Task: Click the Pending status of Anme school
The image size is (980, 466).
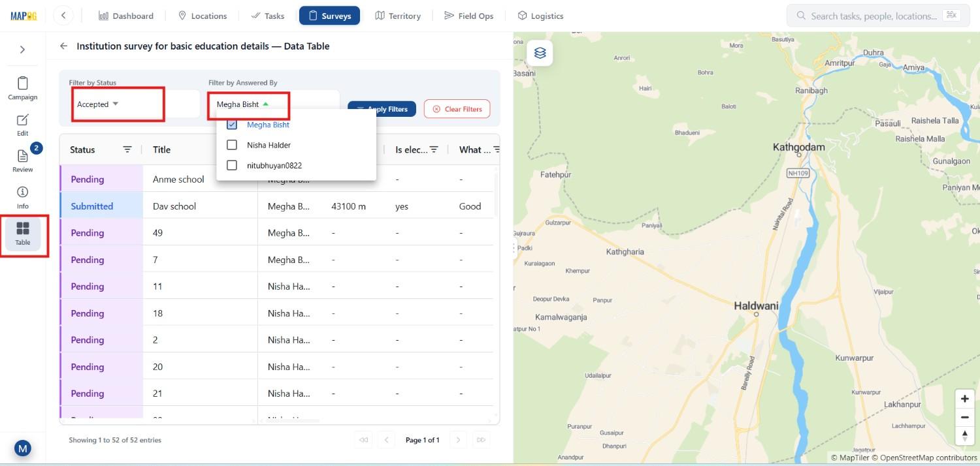Action: pos(101,179)
